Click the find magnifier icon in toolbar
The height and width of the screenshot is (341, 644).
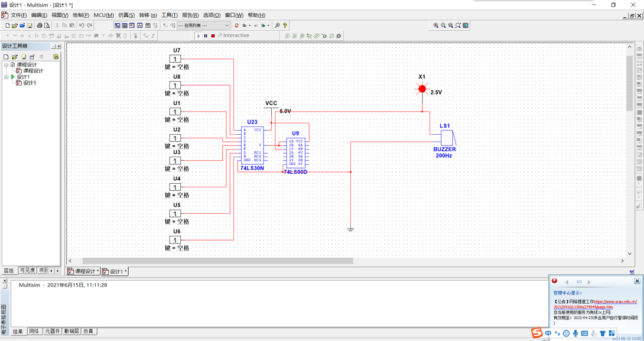pyautogui.click(x=278, y=25)
